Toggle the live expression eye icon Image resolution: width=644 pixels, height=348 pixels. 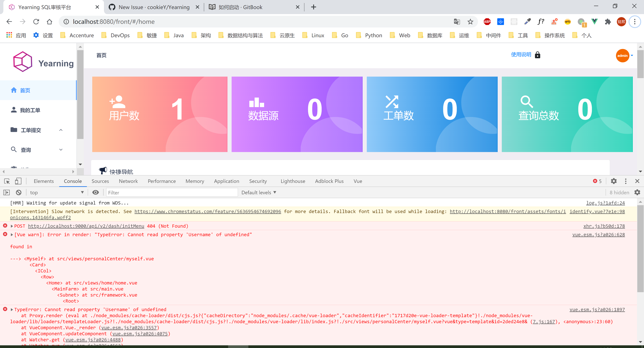point(96,192)
